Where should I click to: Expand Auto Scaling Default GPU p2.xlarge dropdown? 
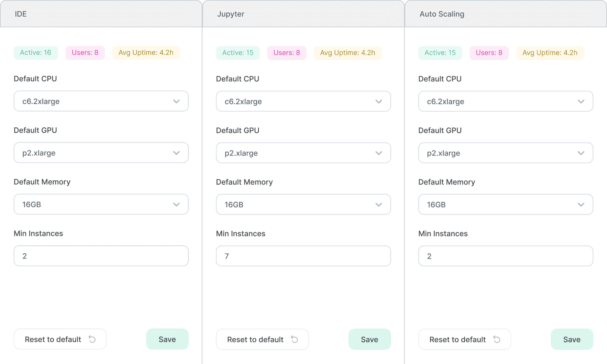tap(505, 153)
